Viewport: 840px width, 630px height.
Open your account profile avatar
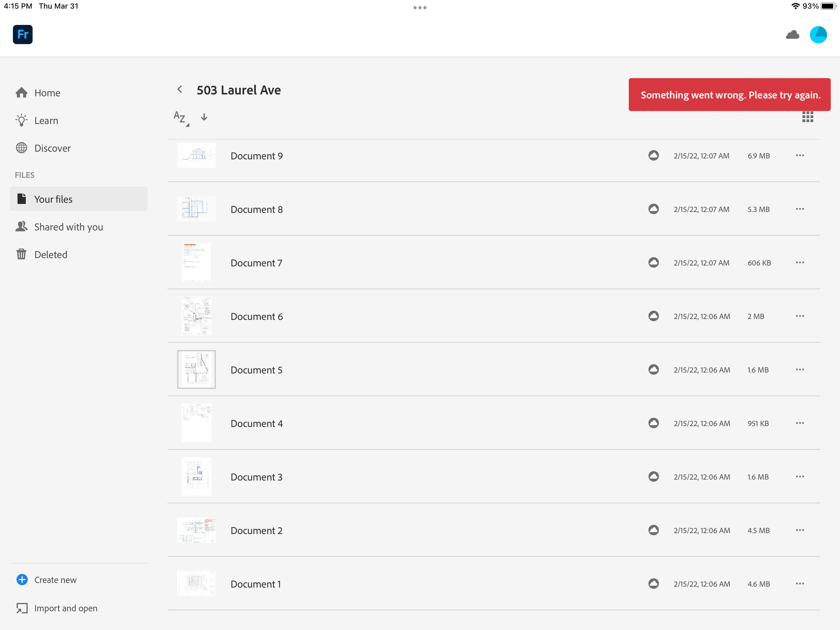pyautogui.click(x=818, y=34)
